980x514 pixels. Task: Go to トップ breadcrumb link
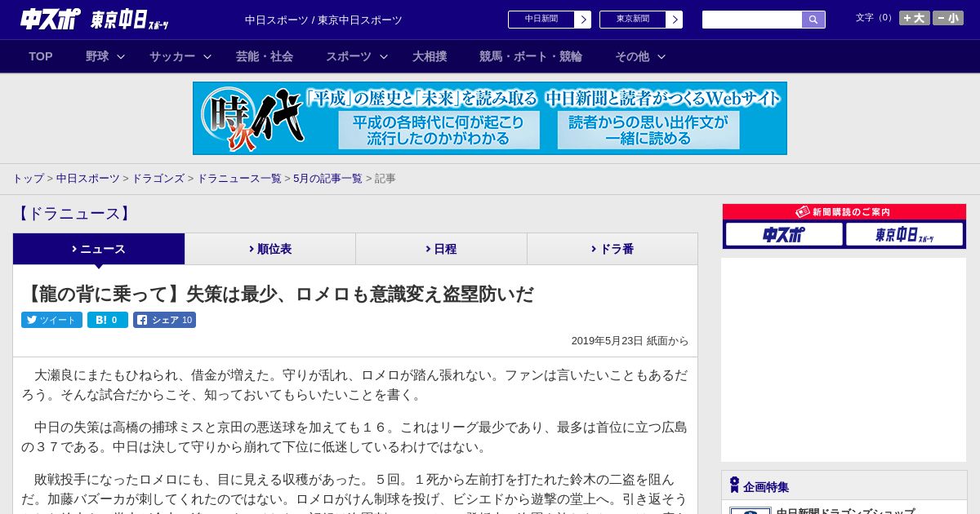point(28,179)
